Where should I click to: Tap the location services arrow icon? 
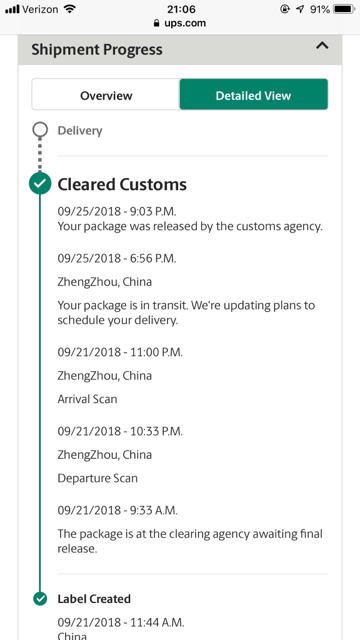tap(300, 9)
